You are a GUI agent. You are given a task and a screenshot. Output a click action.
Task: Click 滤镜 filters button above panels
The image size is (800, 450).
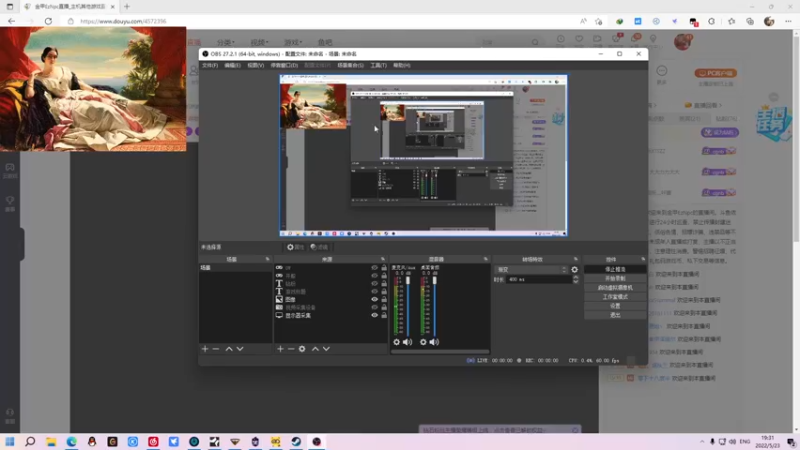(x=319, y=247)
